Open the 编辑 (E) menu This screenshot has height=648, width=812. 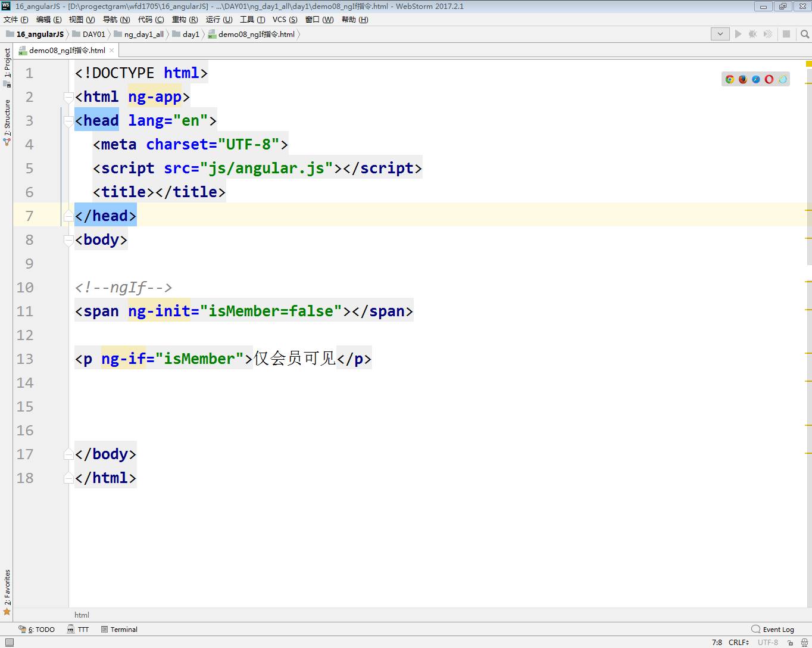[x=49, y=20]
